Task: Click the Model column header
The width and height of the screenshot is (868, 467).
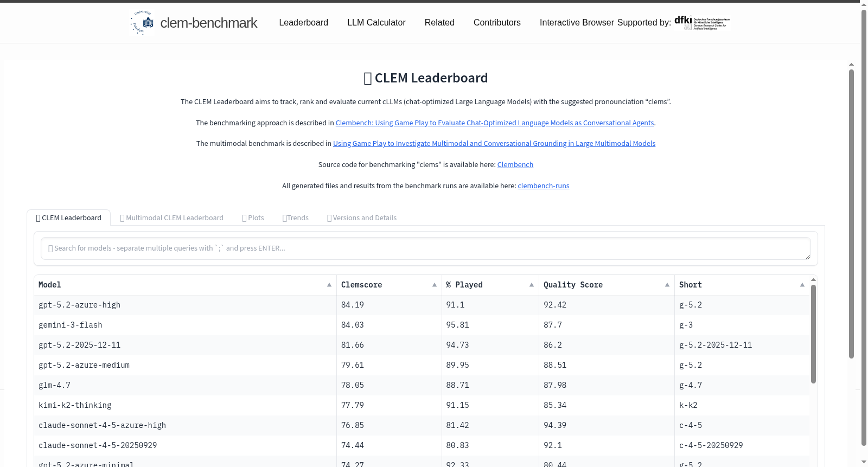Action: 185,285
